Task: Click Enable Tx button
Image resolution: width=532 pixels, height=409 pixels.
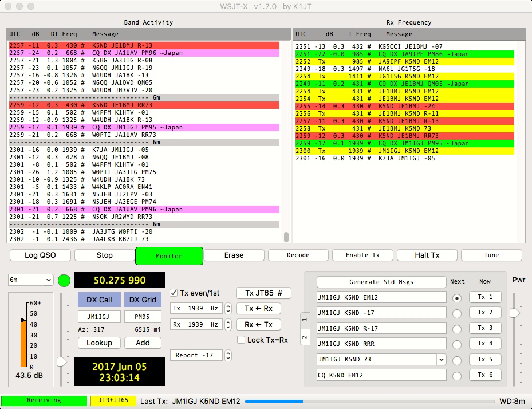Action: (x=362, y=255)
